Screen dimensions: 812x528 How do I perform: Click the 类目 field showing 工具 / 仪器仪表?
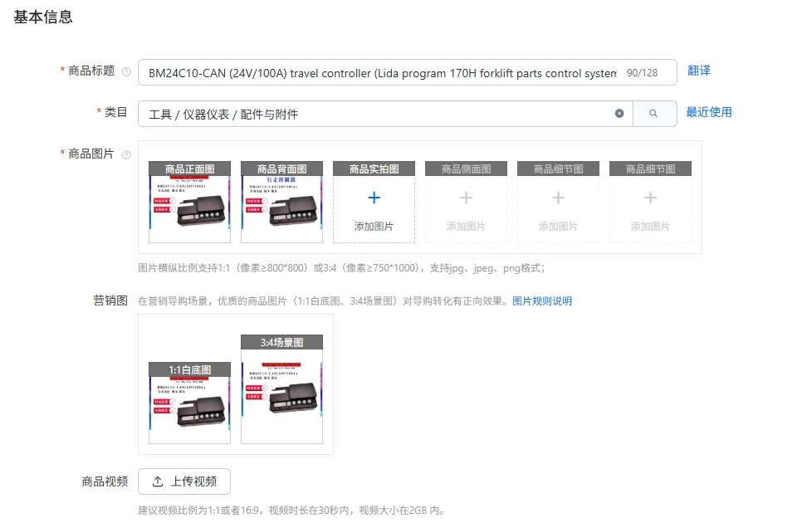[x=385, y=114]
